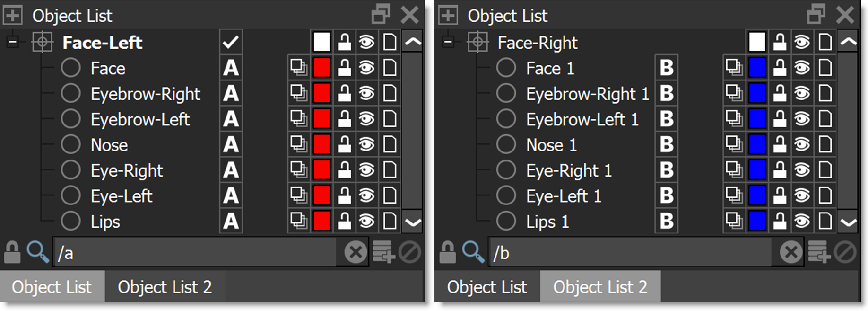Click scroll-down chevron in left Object List
The height and width of the screenshot is (311, 868).
(413, 222)
